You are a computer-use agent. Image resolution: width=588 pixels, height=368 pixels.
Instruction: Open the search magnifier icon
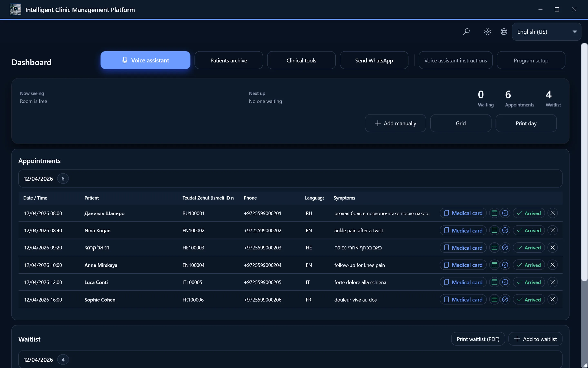[x=466, y=32]
